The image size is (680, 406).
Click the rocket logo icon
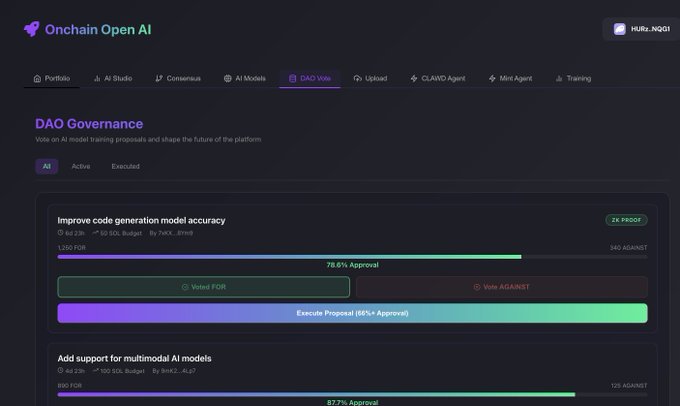[32, 29]
